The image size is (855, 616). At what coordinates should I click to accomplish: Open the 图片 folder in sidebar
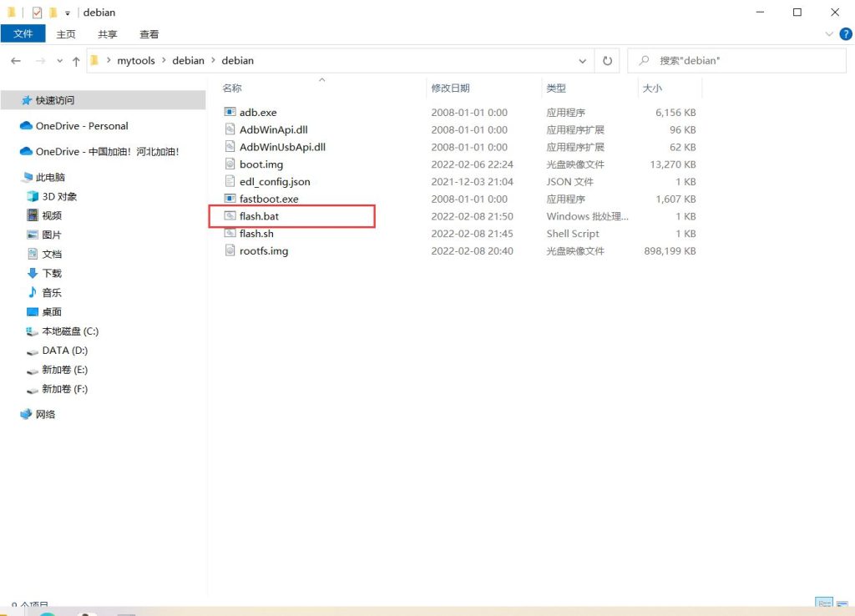[x=44, y=235]
